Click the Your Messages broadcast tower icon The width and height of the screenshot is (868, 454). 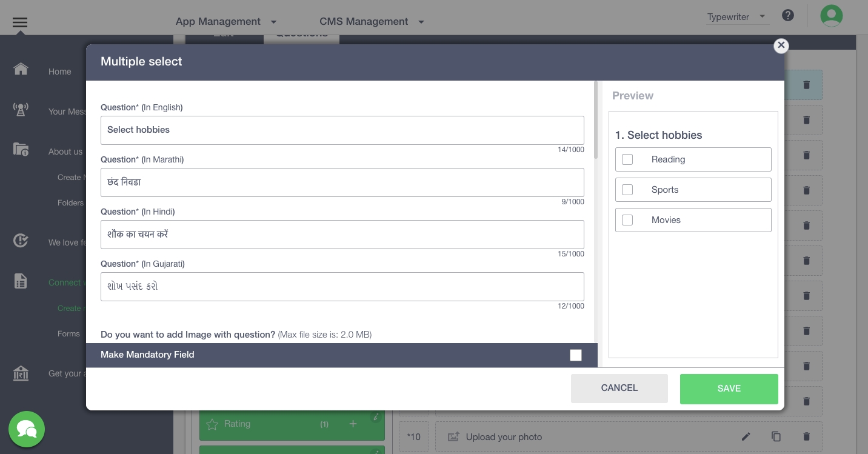21,110
